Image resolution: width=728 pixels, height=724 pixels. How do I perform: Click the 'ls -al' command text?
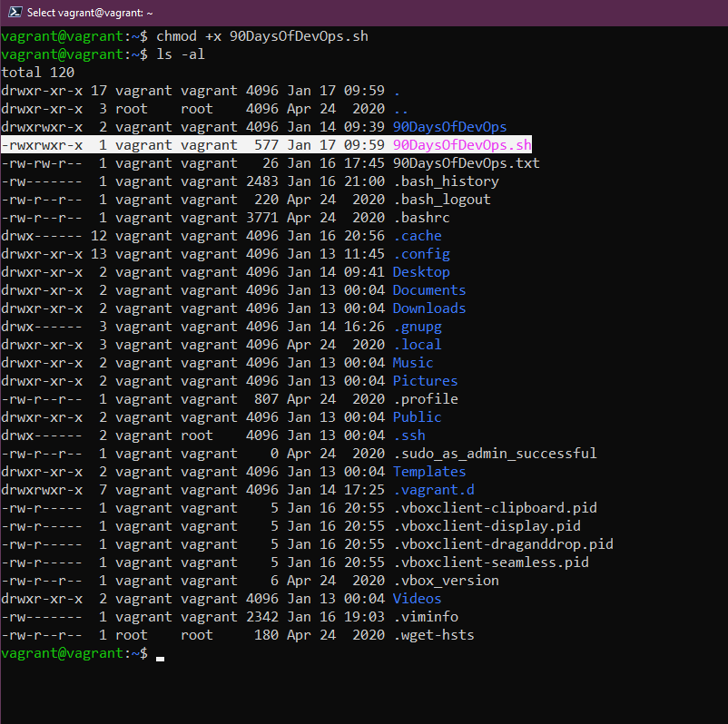pos(181,54)
